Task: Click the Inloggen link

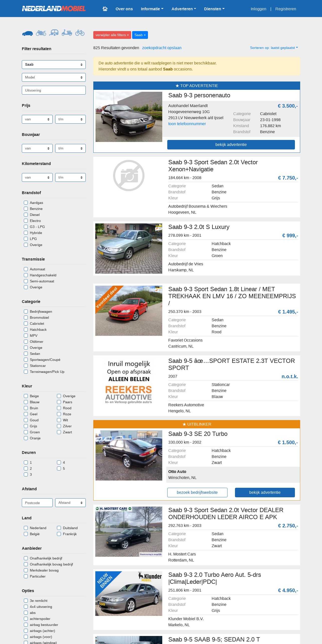Action: [259, 9]
